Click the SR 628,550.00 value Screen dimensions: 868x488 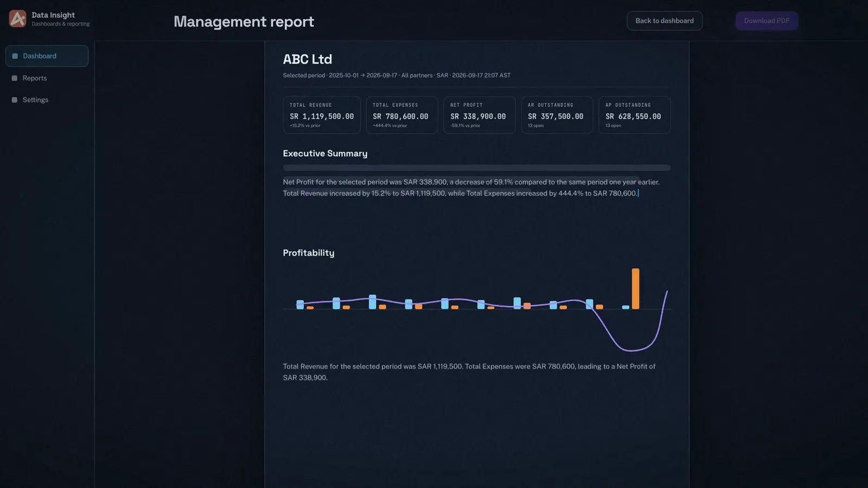(633, 117)
